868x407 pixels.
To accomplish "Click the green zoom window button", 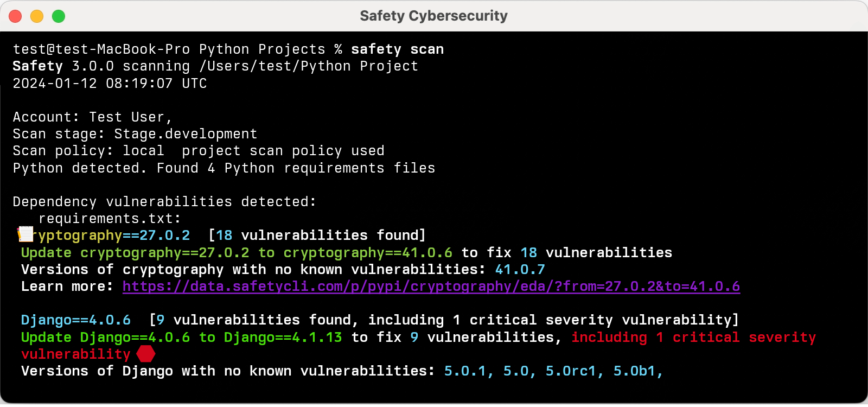I will [x=58, y=16].
